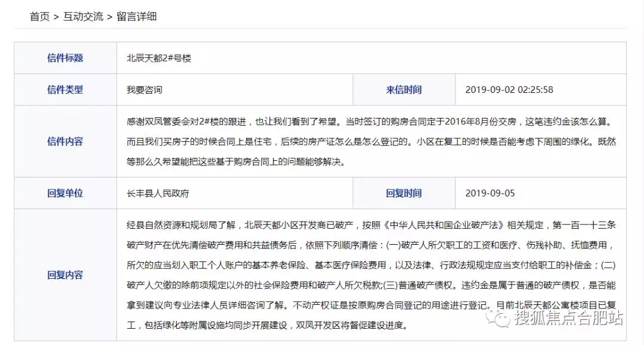Select the 长丰县人民政府 reply unit

[157, 194]
